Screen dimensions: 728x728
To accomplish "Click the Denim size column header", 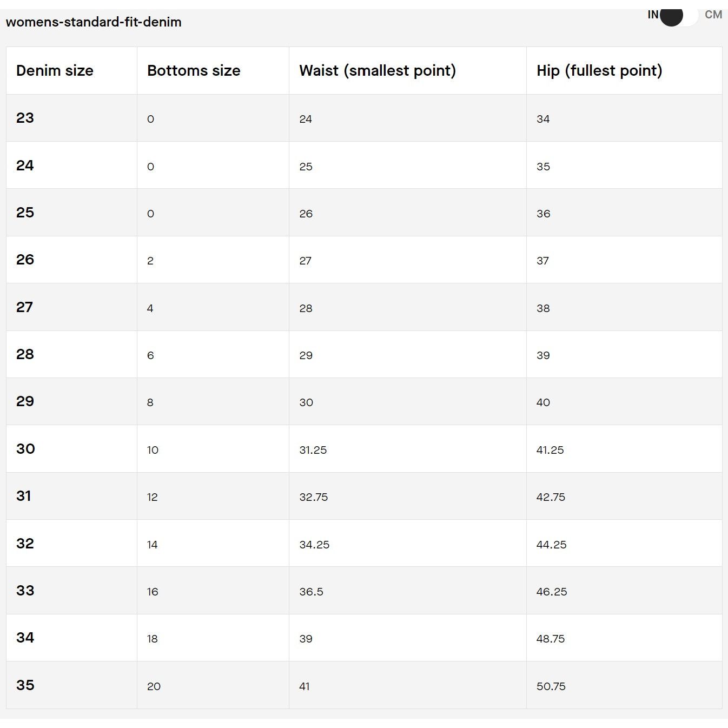I will (55, 70).
